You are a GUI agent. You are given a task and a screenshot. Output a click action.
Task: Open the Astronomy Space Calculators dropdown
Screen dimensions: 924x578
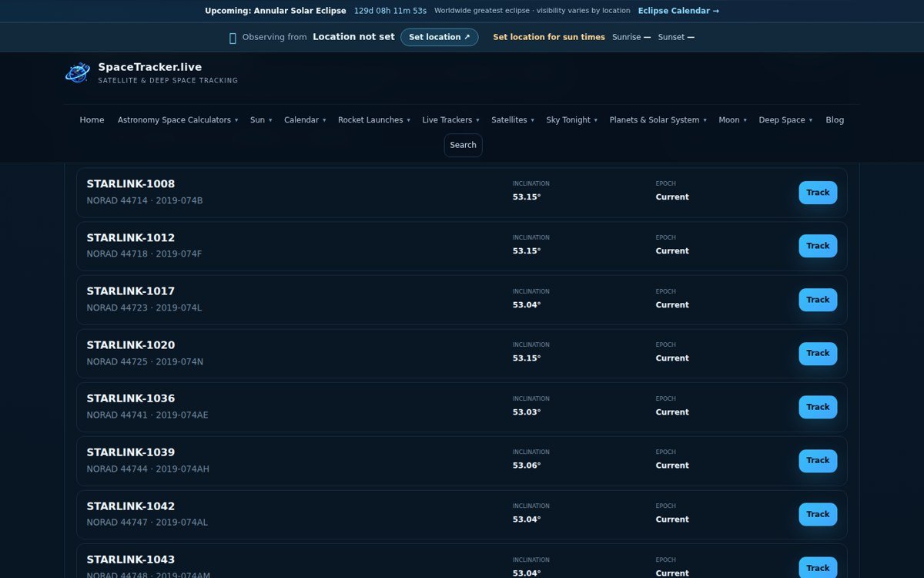178,120
